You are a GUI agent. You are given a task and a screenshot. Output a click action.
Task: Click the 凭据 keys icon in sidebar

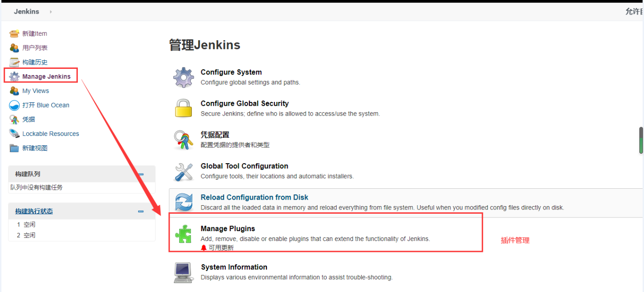tap(14, 119)
